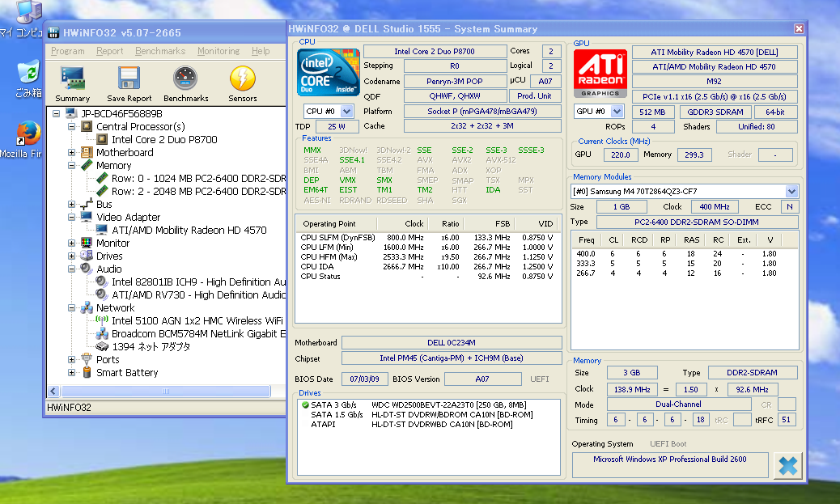Open the Monitoring menu
Screen dimensions: 840x504
[218, 51]
